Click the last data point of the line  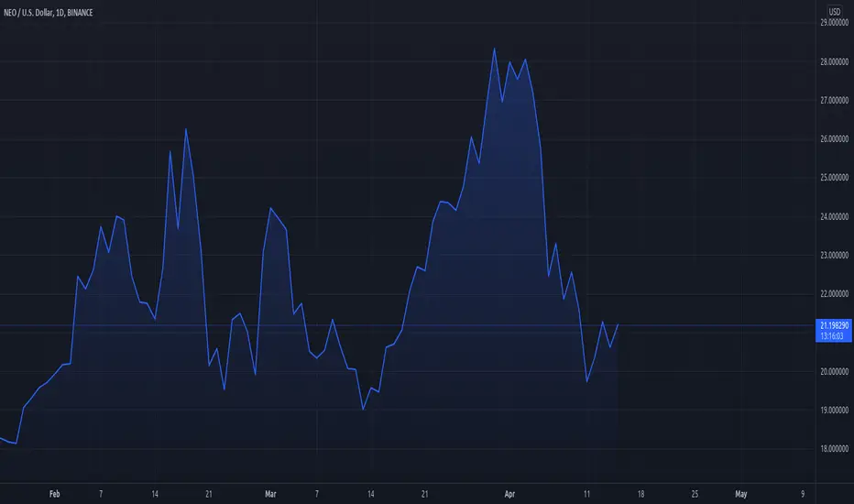click(618, 324)
